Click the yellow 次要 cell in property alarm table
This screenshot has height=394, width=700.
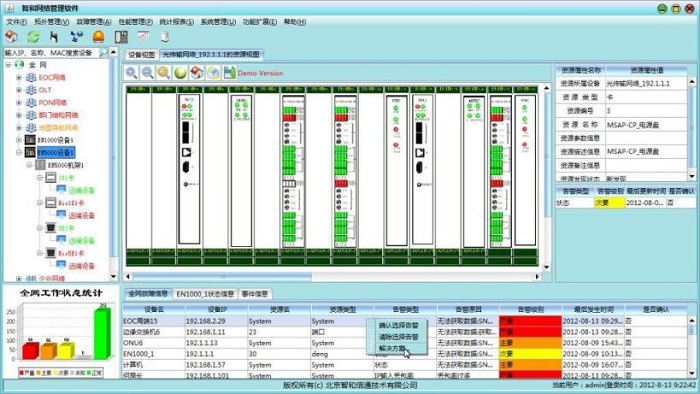pos(609,203)
